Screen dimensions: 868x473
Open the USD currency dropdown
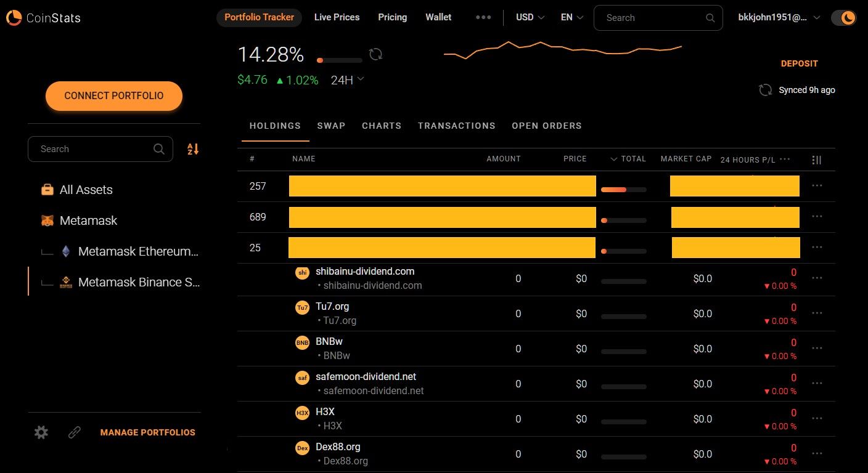click(x=530, y=17)
